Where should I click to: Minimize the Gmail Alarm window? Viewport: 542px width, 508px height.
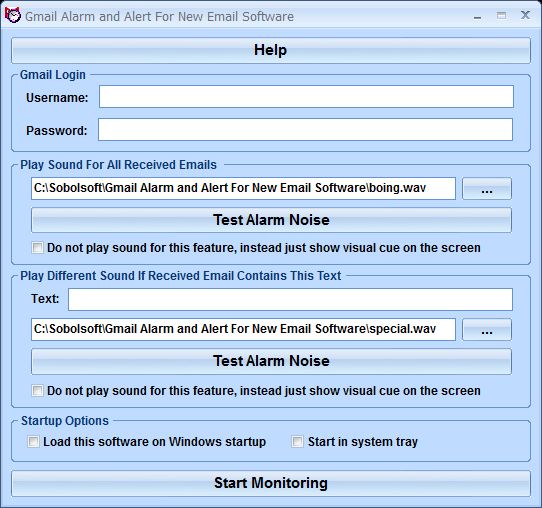pos(477,17)
